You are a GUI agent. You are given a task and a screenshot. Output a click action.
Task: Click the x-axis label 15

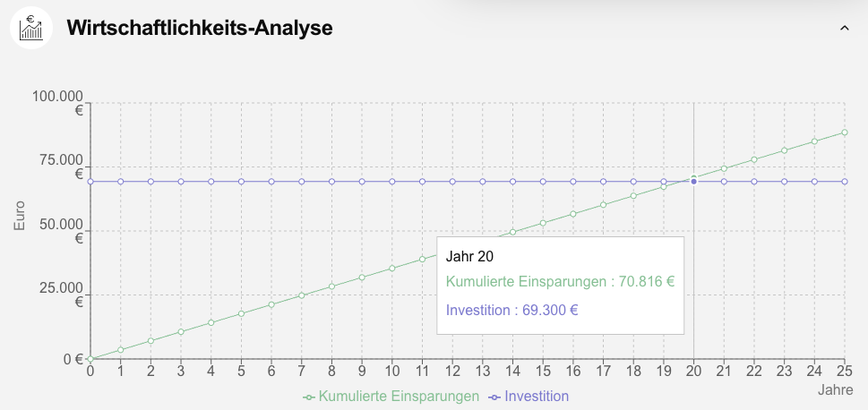[x=543, y=371]
